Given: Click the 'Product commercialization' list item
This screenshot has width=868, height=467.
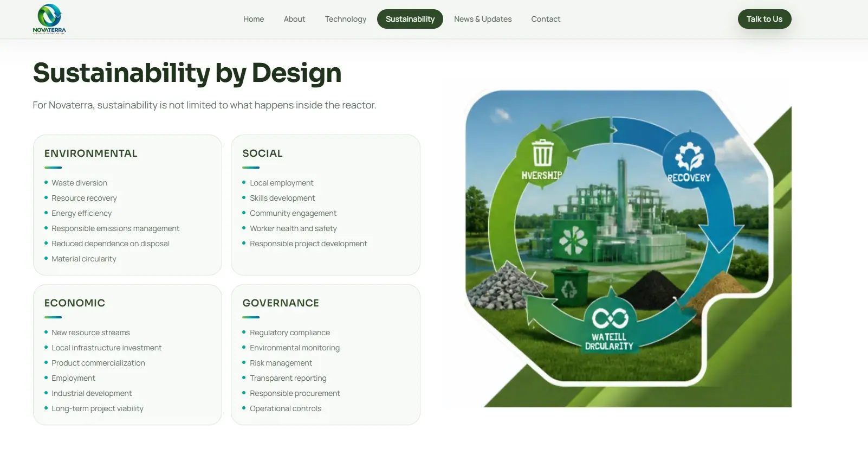Looking at the screenshot, I should click(98, 363).
